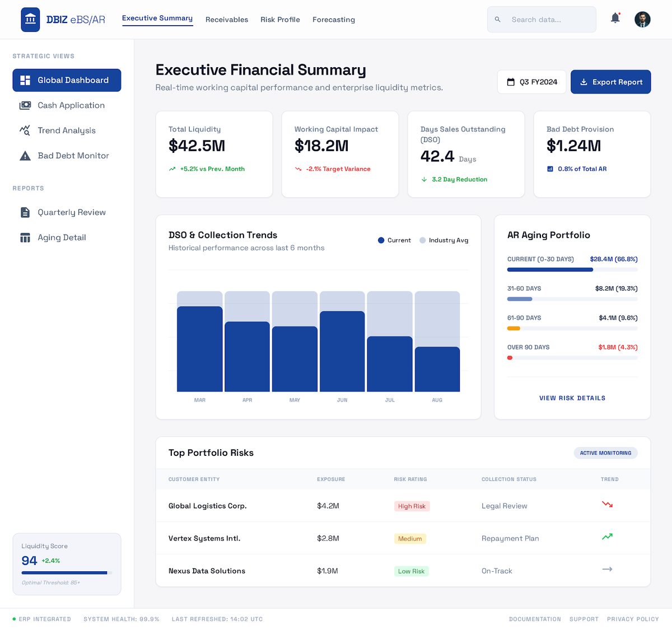Click the notification bell icon
Image resolution: width=672 pixels, height=630 pixels.
[615, 18]
